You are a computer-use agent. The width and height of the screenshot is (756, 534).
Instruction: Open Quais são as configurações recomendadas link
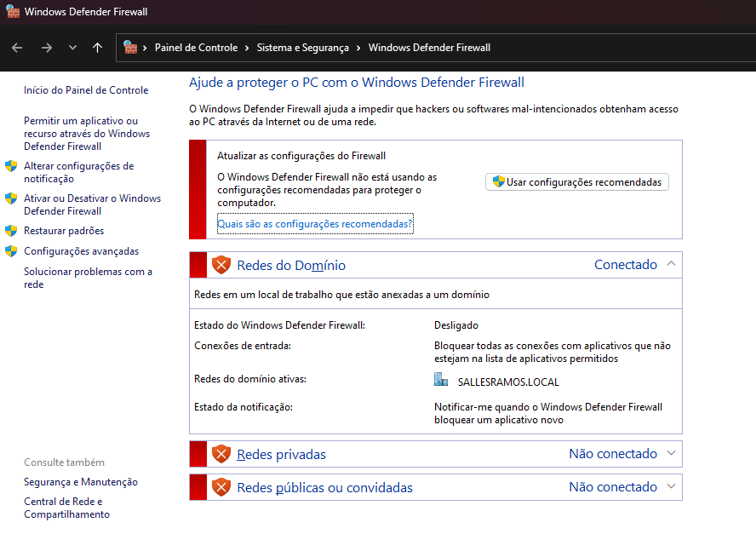(315, 224)
